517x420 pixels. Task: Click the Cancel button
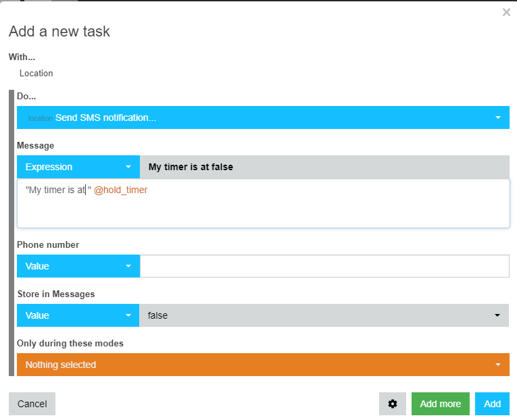(x=32, y=404)
